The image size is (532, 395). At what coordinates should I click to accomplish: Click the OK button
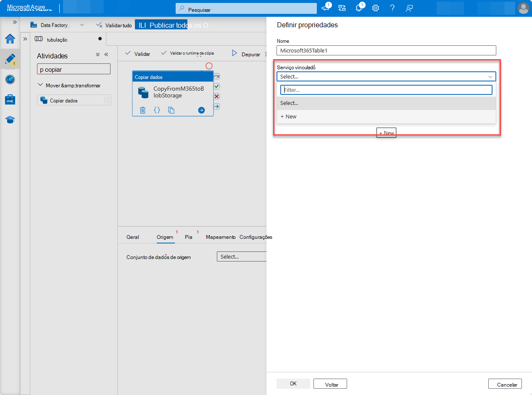(x=293, y=384)
